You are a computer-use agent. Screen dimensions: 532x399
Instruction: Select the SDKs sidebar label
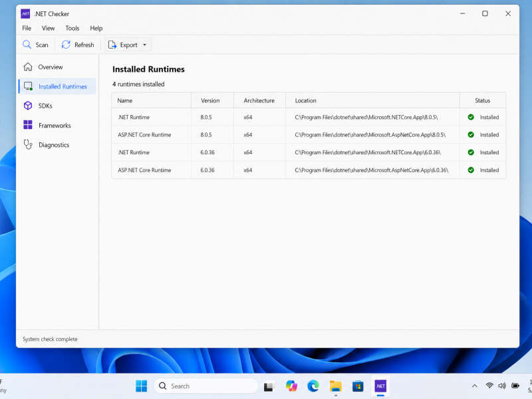(45, 106)
